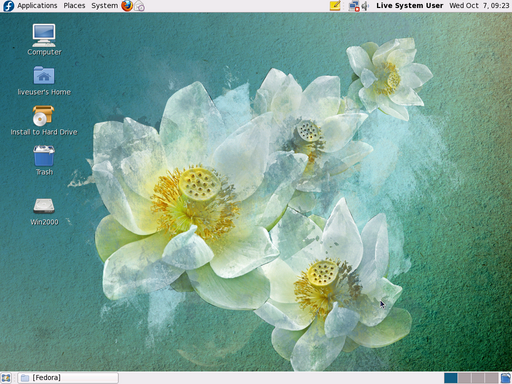Open the clock showing Wed Oct 7, 09:23
This screenshot has height=384, width=512.
click(x=479, y=6)
